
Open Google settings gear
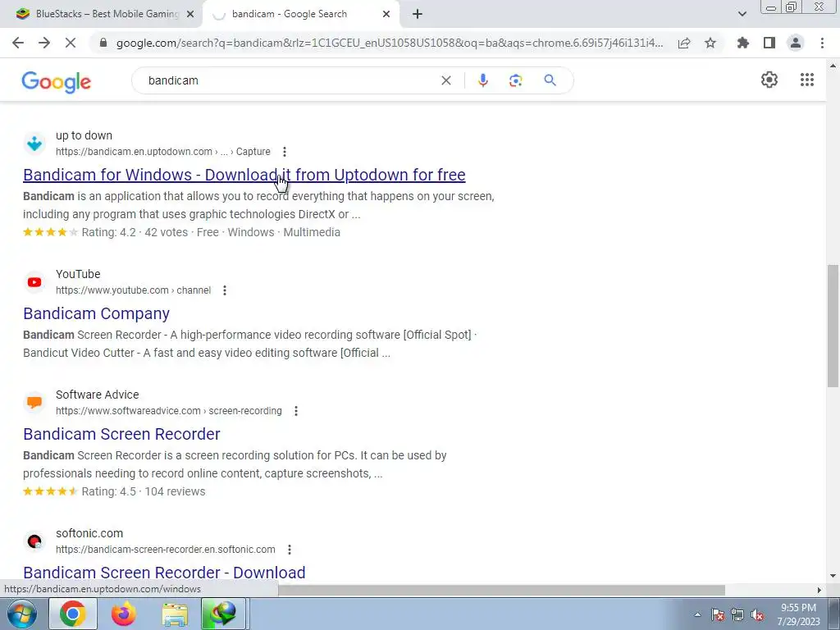[769, 80]
